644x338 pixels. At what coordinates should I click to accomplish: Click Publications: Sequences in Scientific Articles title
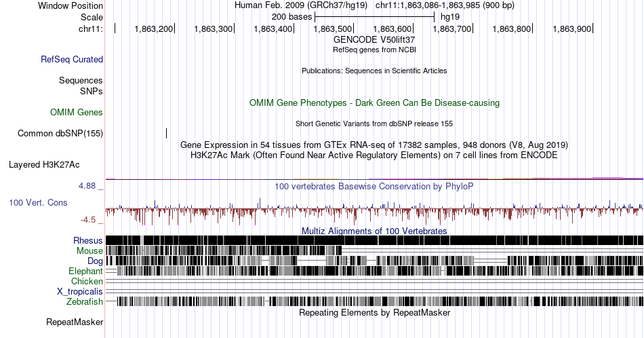(x=374, y=71)
